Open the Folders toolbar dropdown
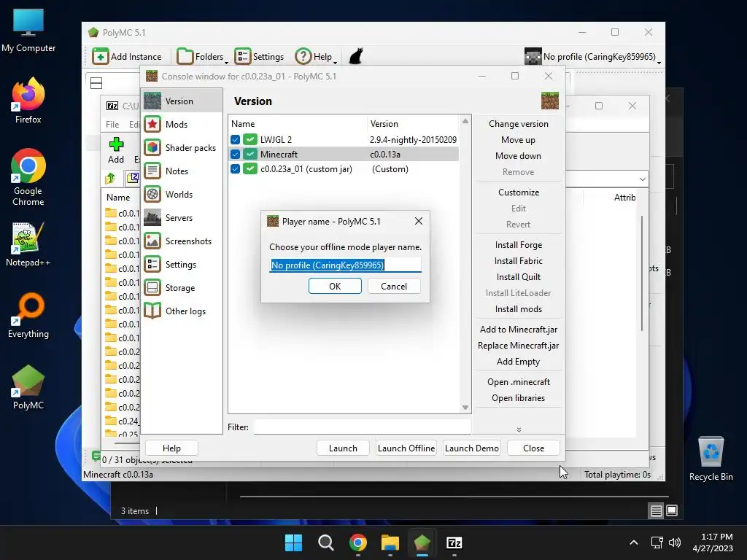 point(203,57)
